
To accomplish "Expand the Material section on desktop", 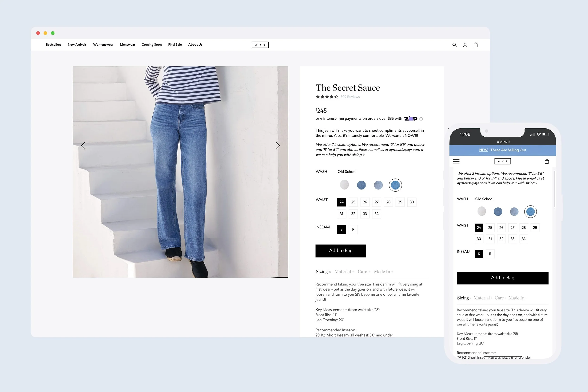I will pos(343,272).
